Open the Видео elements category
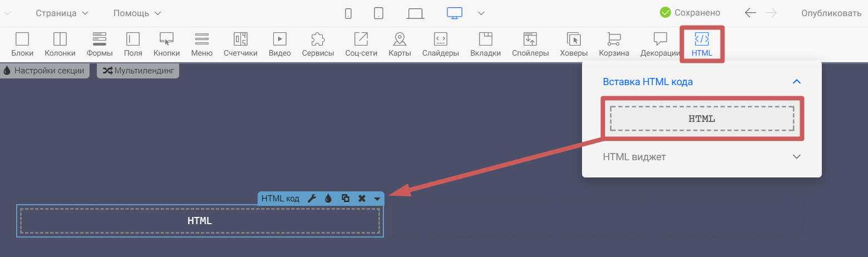868x257 pixels. coord(279,45)
